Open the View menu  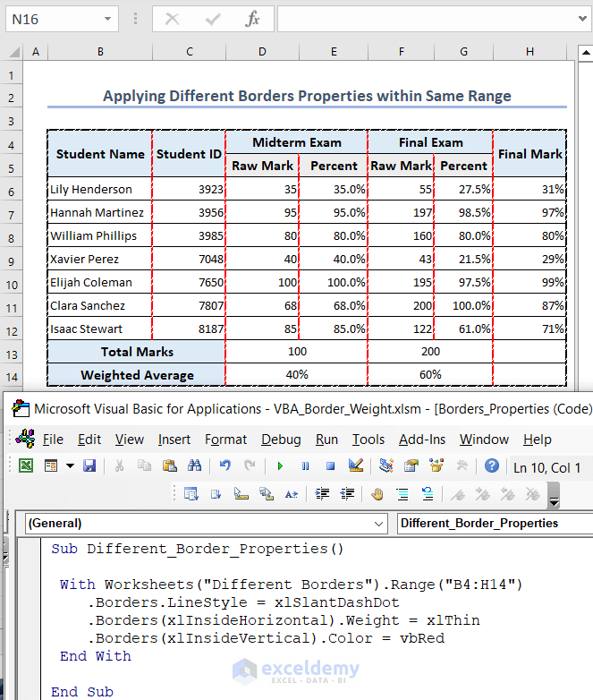tap(130, 440)
